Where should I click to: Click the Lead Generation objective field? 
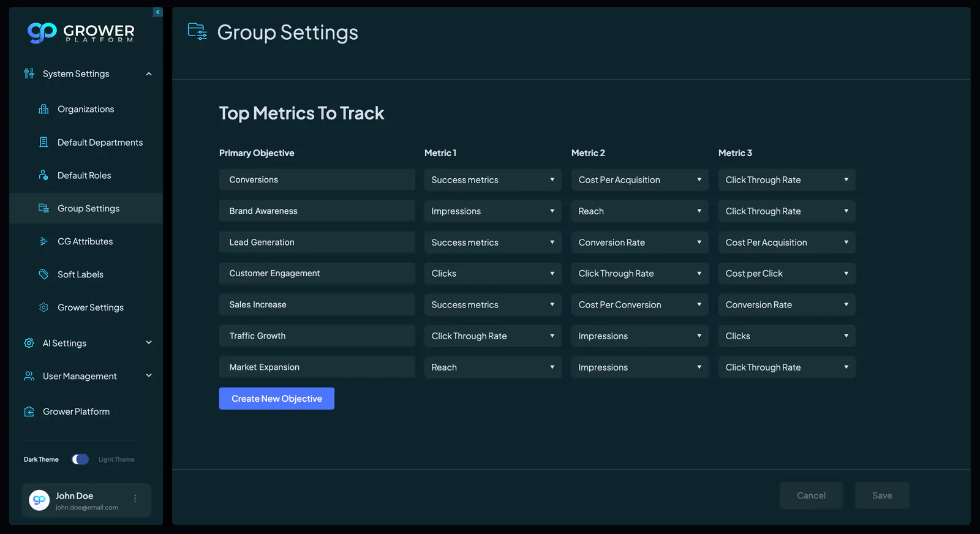317,243
